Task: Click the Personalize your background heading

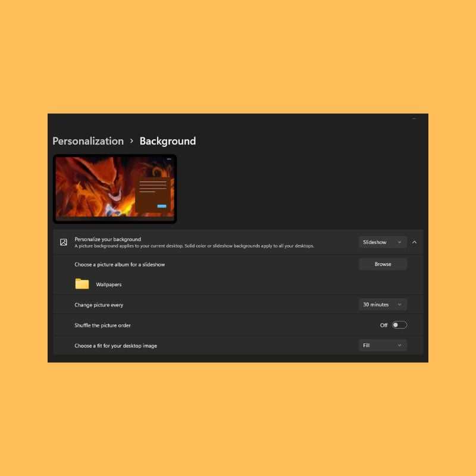Action: tap(108, 239)
